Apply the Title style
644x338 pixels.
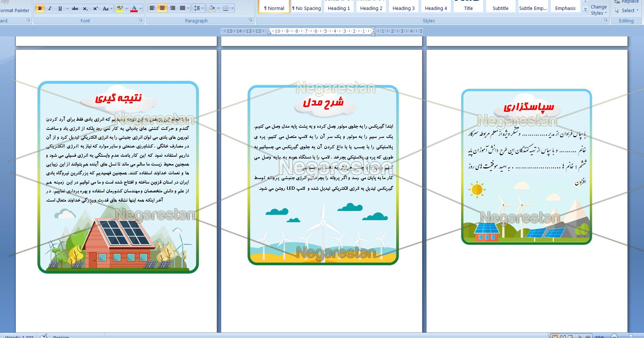468,7
